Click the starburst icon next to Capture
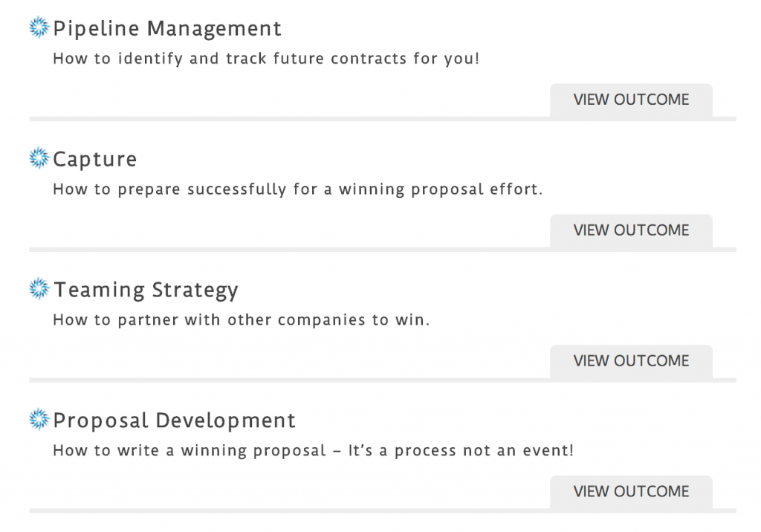The height and width of the screenshot is (532, 761). pyautogui.click(x=39, y=158)
